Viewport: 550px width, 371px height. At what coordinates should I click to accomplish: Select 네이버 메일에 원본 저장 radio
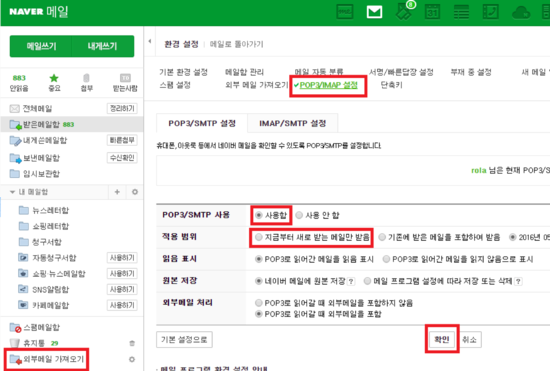(259, 281)
